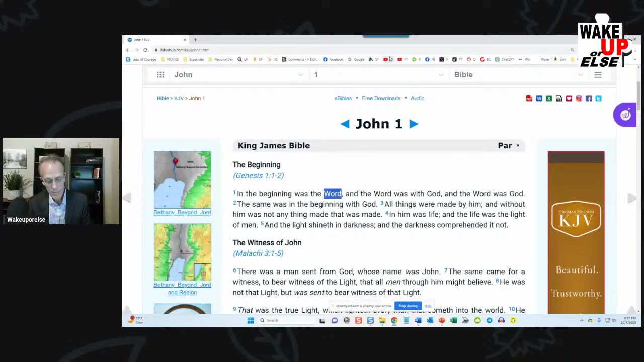Reload the page in browser
This screenshot has width=644, height=362.
(145, 50)
